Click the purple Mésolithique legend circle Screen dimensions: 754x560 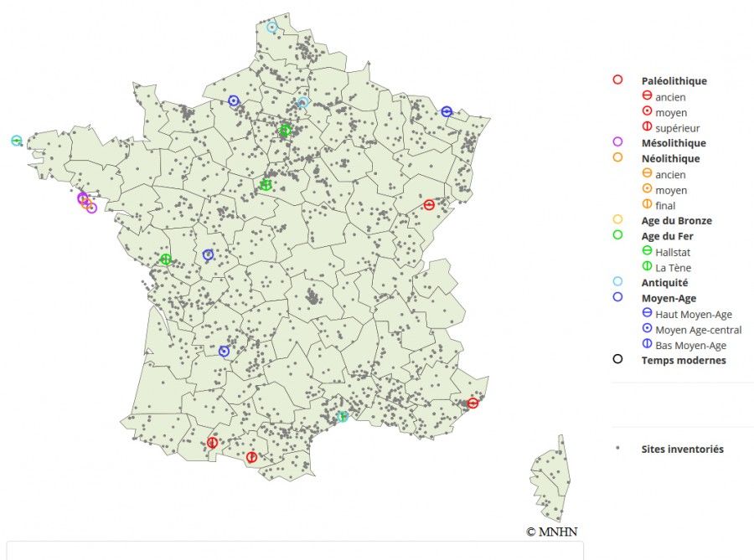coord(617,142)
